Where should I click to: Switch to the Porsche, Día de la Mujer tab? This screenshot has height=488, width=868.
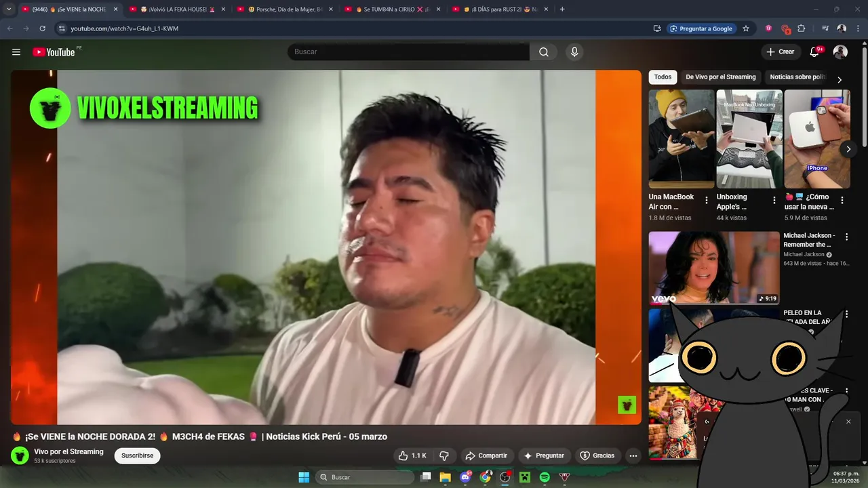point(284,9)
